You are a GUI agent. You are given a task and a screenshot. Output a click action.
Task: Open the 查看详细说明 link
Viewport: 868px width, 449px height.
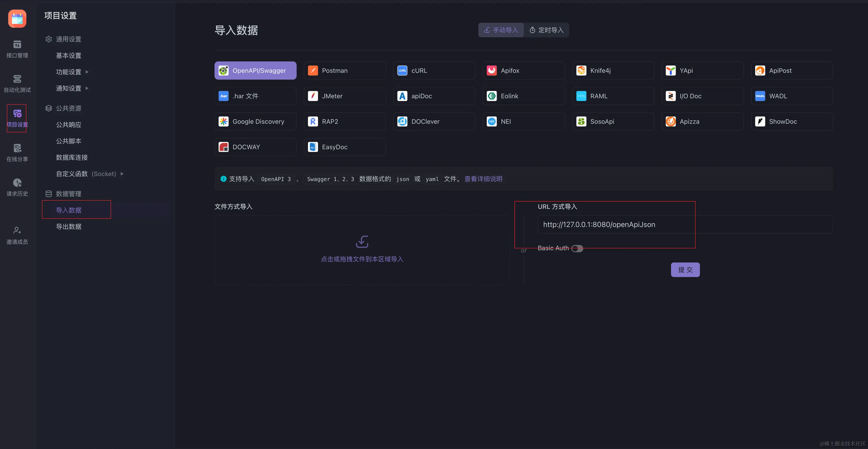coord(483,179)
